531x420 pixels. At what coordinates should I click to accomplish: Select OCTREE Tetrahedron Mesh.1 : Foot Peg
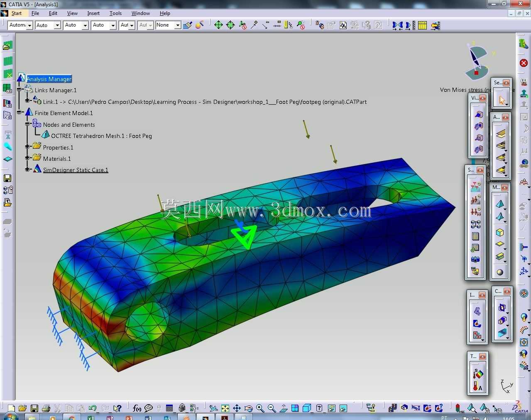click(101, 136)
